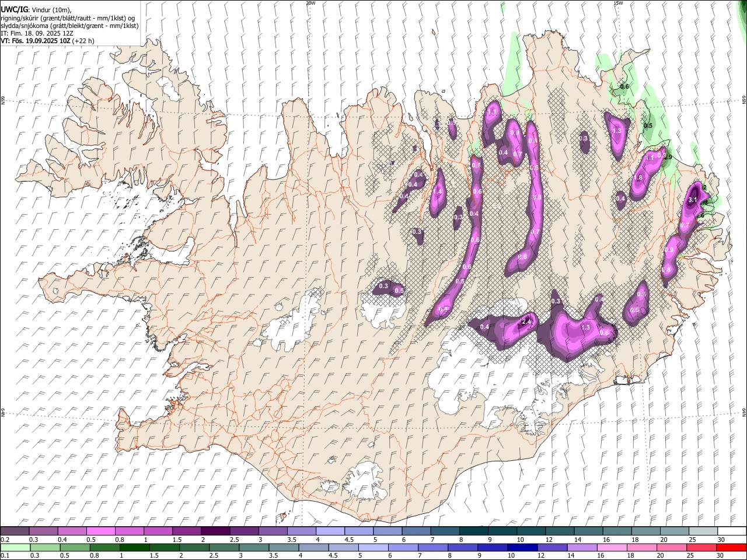Click the '0.1' label on the rain legend

5,555
